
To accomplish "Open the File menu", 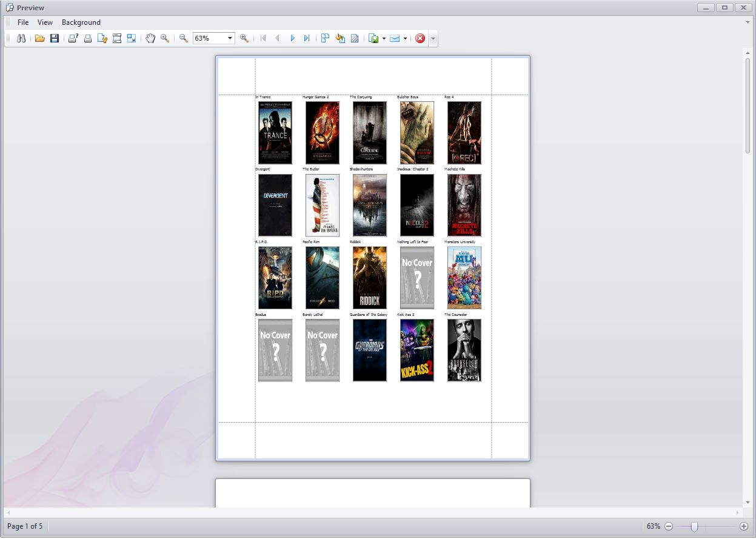I will click(x=23, y=22).
